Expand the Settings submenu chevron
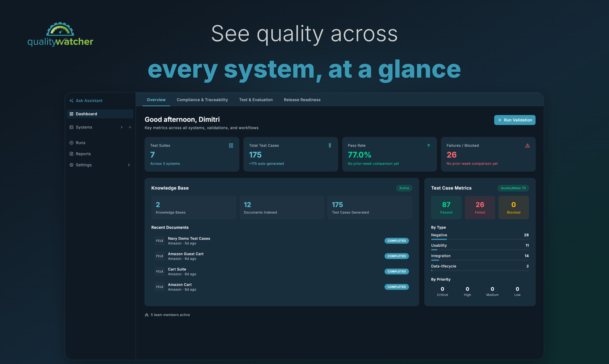The width and height of the screenshot is (609, 364). 129,165
